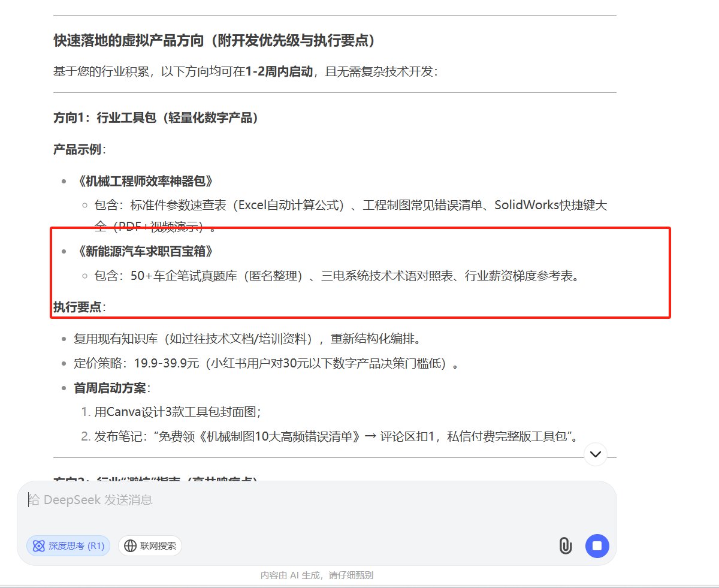
Task: Stop response generation with the blue square button
Action: pos(597,546)
